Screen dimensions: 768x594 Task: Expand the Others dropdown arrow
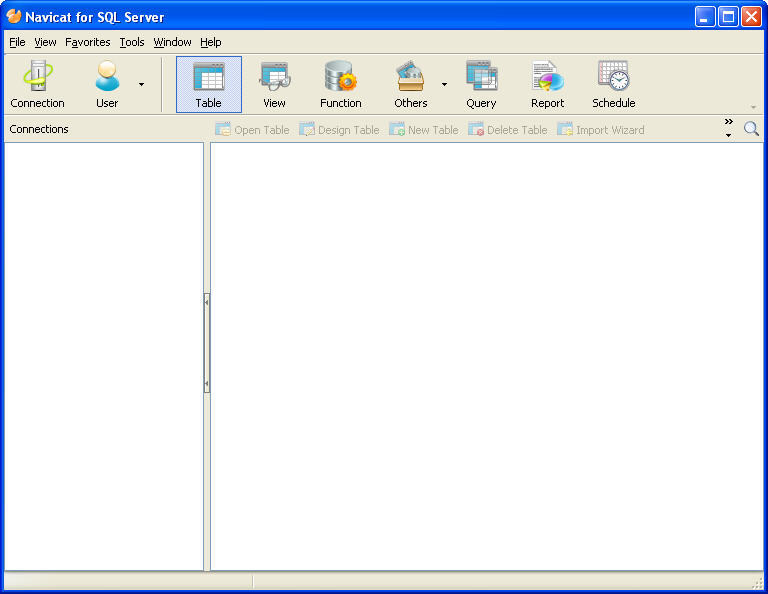point(444,84)
